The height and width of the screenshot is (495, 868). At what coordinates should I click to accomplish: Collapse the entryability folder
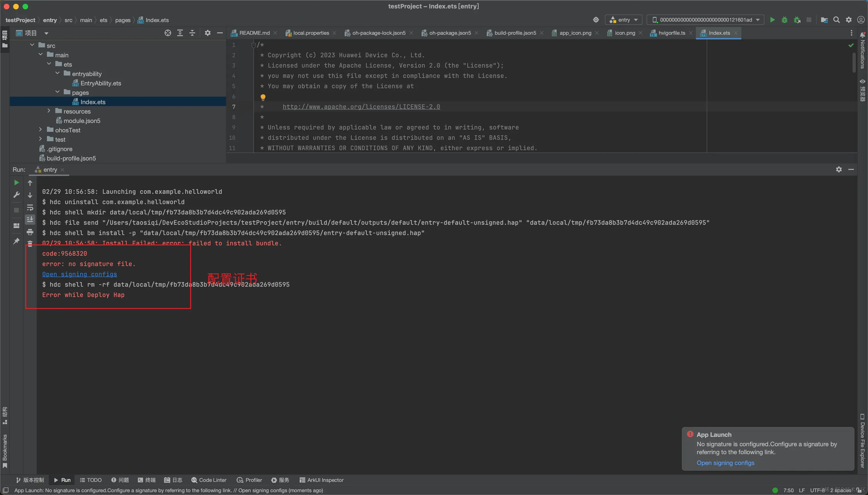click(57, 74)
